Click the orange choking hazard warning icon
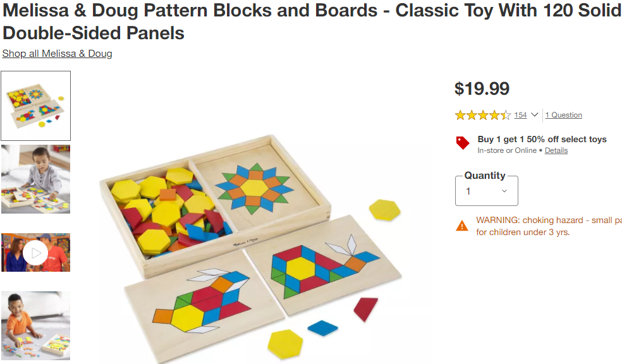The width and height of the screenshot is (622, 364). 462,226
